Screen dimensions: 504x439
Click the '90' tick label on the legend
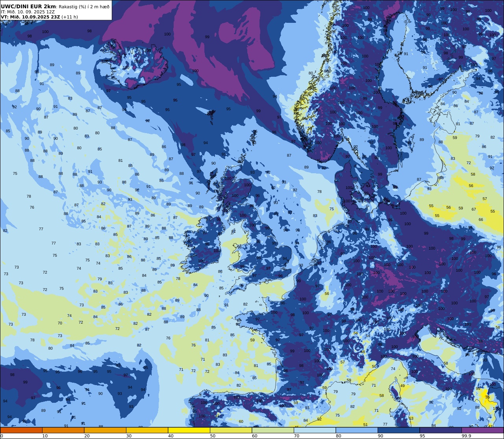[380, 436]
